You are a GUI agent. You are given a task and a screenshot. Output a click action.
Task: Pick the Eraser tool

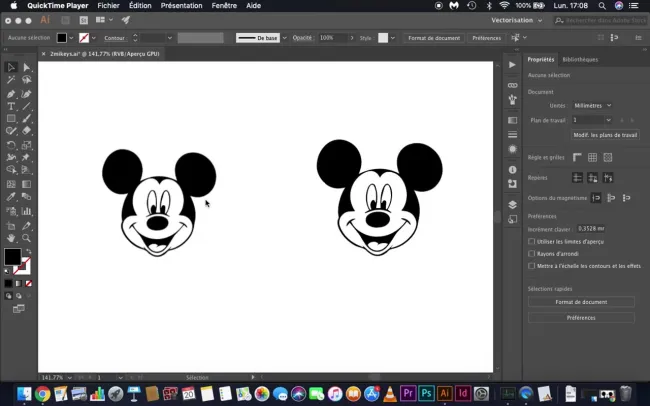(27, 131)
